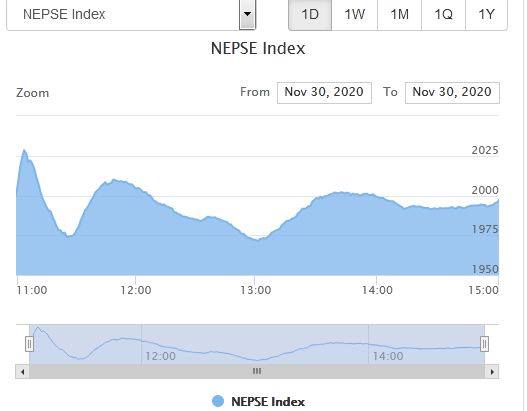Click the scrollbar right arrow
The image size is (527, 411).
tap(492, 372)
